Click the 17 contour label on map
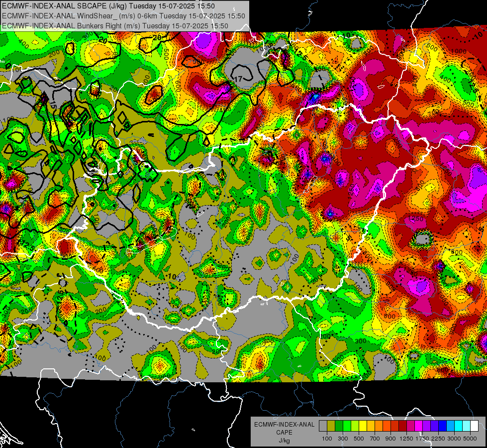The height and width of the screenshot is (448, 487). click(238, 79)
